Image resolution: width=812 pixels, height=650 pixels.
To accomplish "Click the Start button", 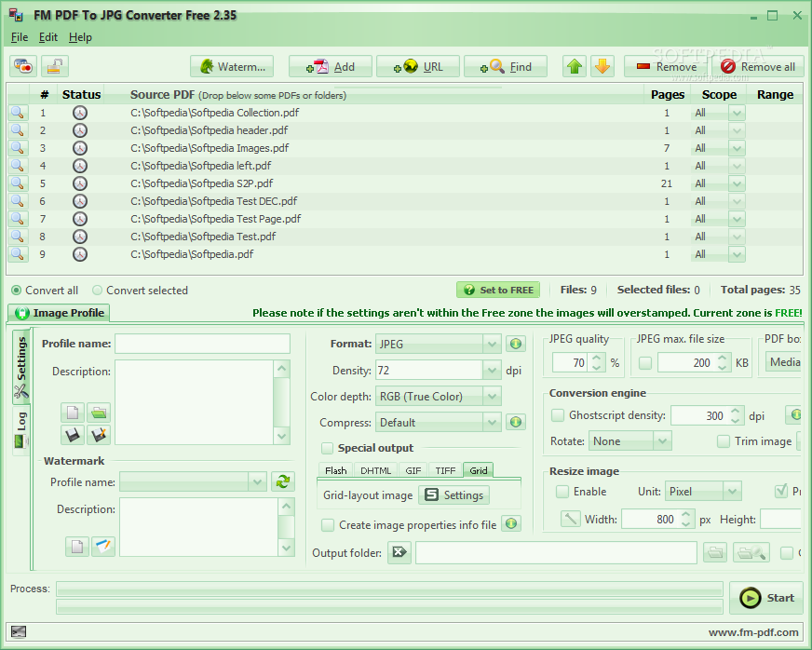I will click(766, 598).
